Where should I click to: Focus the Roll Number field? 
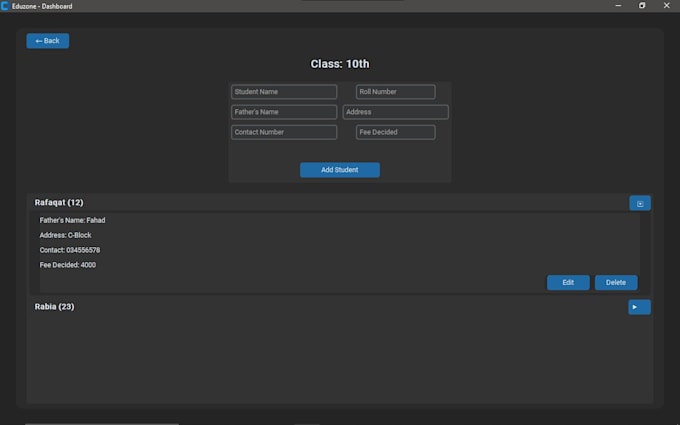(x=396, y=92)
